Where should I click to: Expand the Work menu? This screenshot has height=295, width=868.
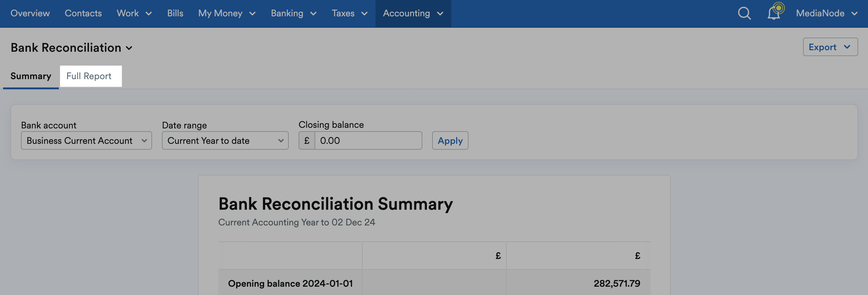(135, 13)
